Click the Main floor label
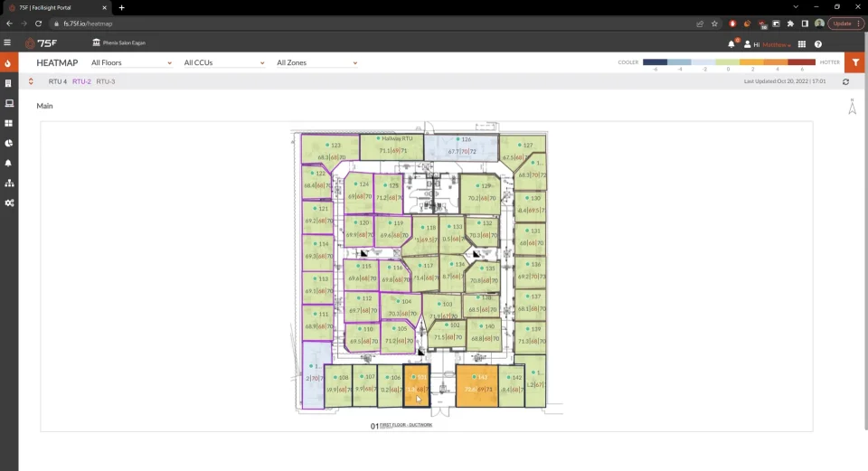868x471 pixels. (45, 106)
